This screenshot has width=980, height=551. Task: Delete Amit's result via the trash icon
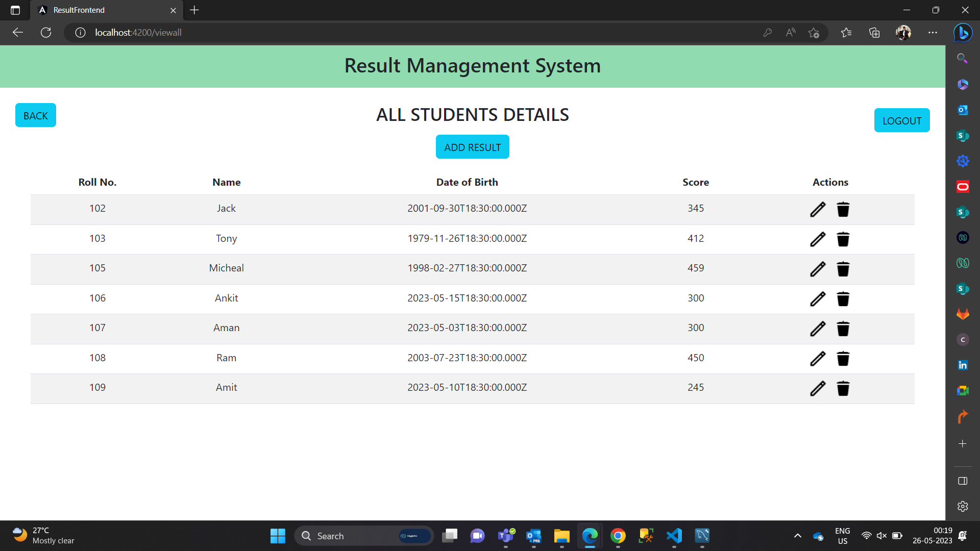click(x=843, y=388)
